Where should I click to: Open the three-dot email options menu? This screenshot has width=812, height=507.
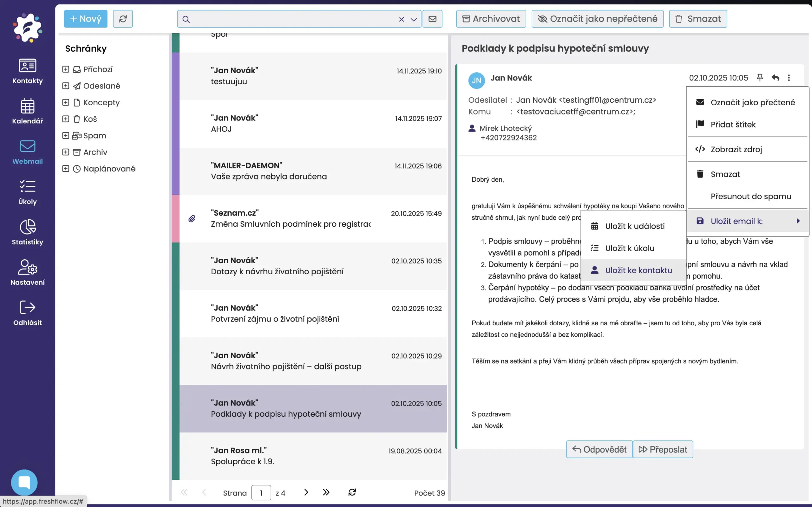(789, 78)
